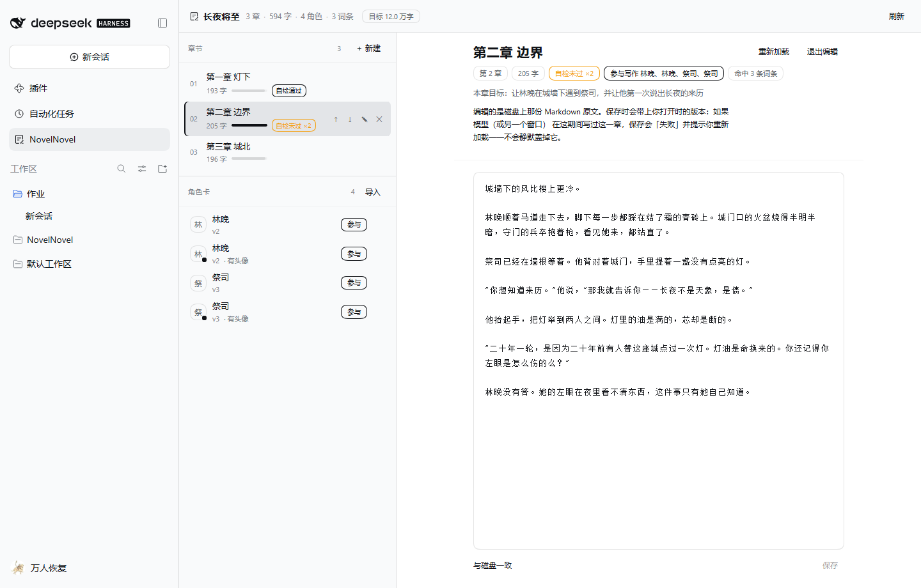
Task: Toggle 参与 for 祭司 v3 without avatar
Action: (354, 282)
